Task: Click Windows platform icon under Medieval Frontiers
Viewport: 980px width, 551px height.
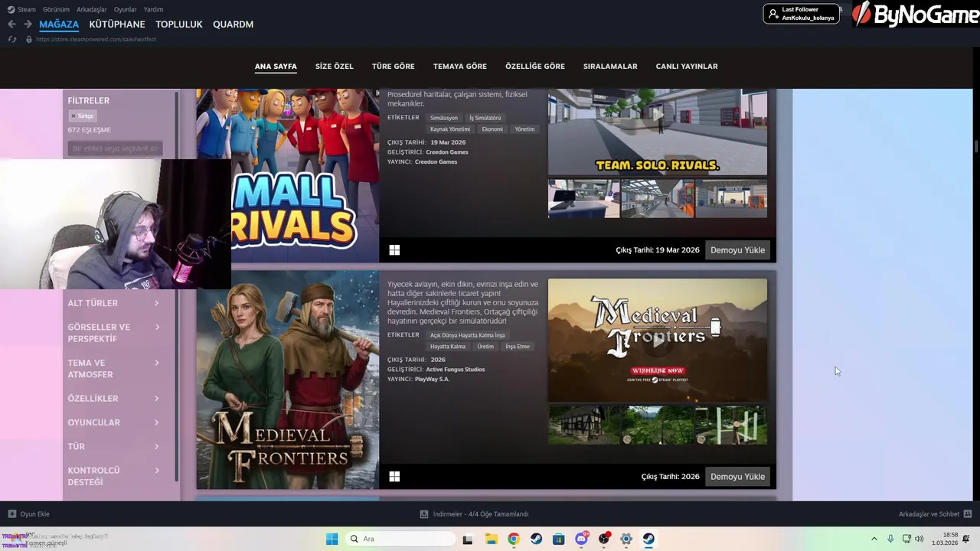Action: pyautogui.click(x=394, y=477)
